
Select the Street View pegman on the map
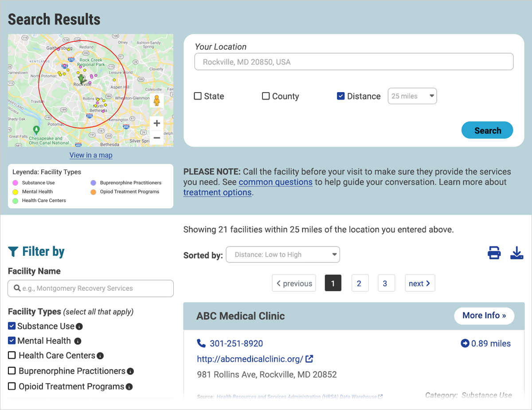(156, 101)
